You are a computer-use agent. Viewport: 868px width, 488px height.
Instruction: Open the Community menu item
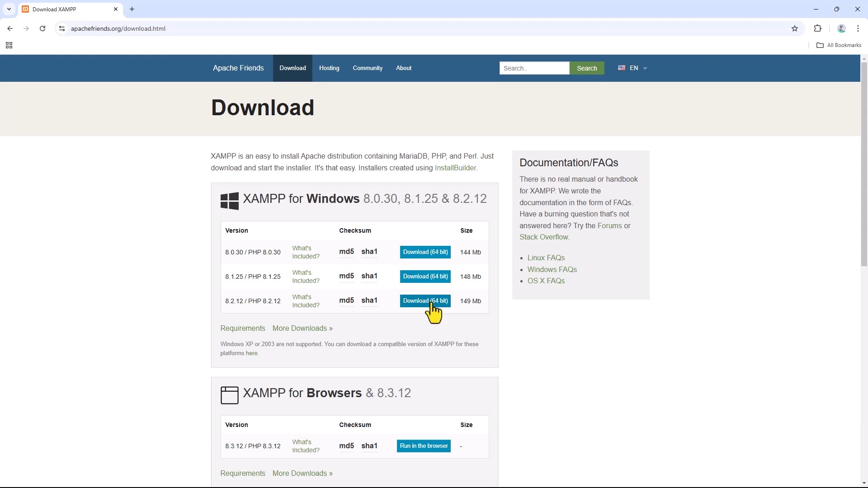coord(367,68)
